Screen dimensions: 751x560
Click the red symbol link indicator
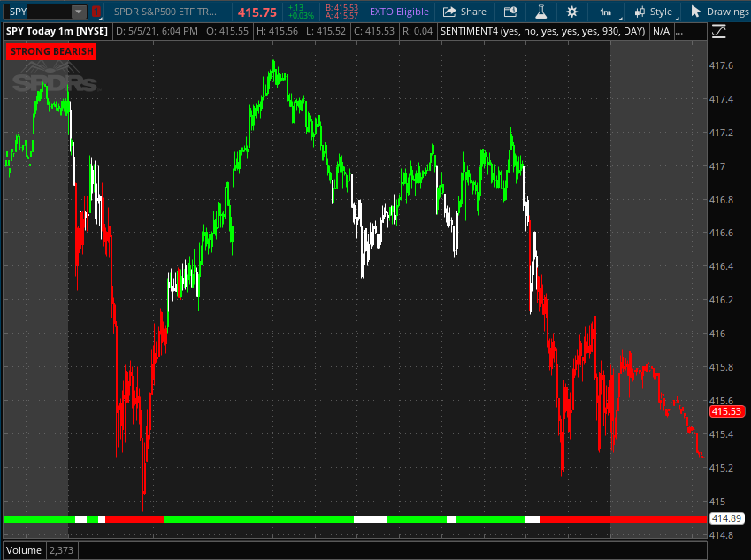tap(96, 12)
